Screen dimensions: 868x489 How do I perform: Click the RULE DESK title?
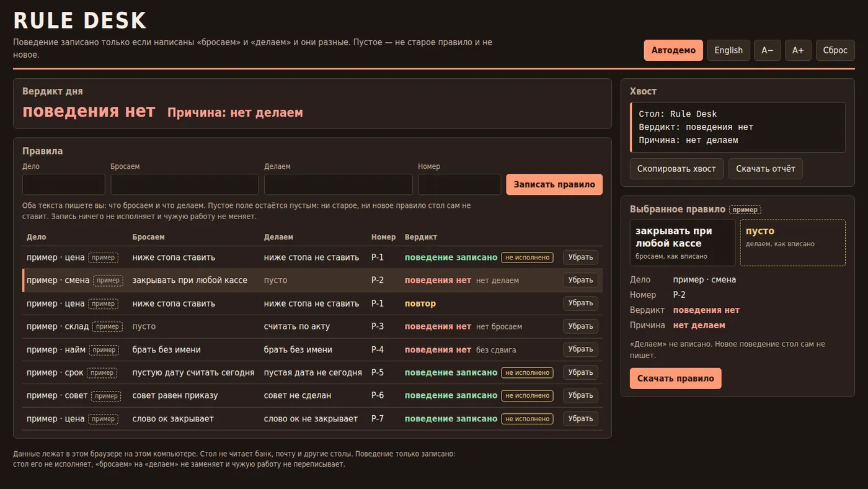pos(80,20)
